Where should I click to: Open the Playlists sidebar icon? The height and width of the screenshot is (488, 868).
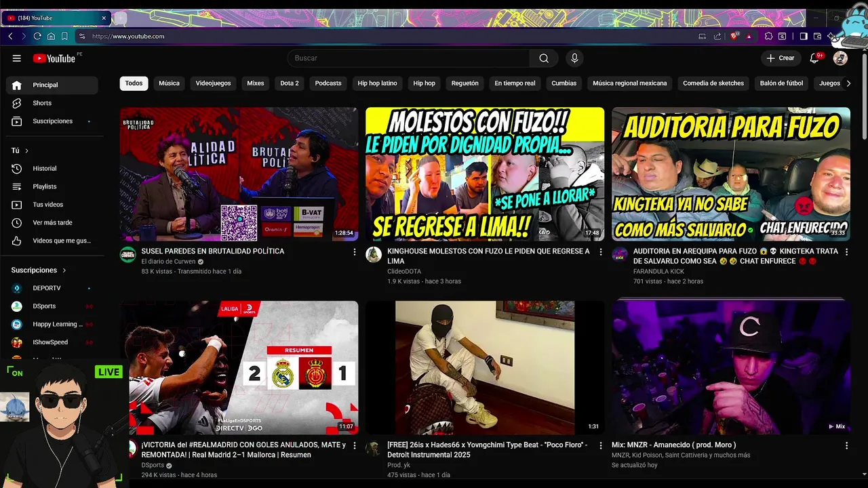[x=17, y=186]
